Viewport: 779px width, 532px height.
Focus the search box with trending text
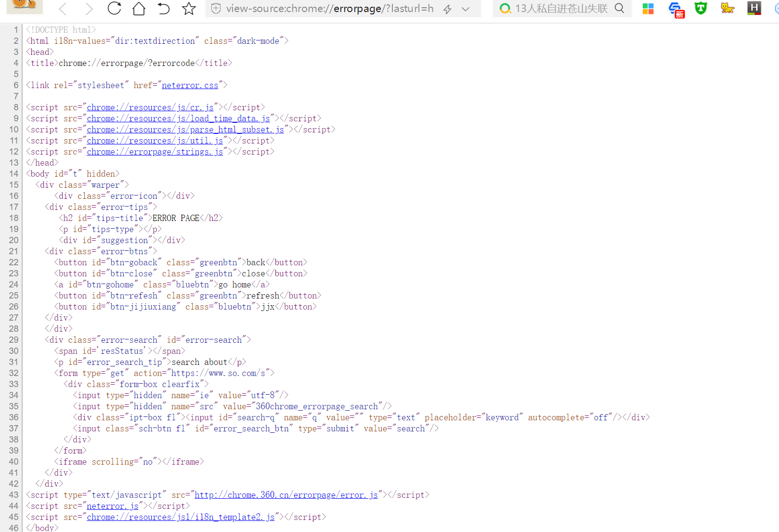pyautogui.click(x=561, y=8)
